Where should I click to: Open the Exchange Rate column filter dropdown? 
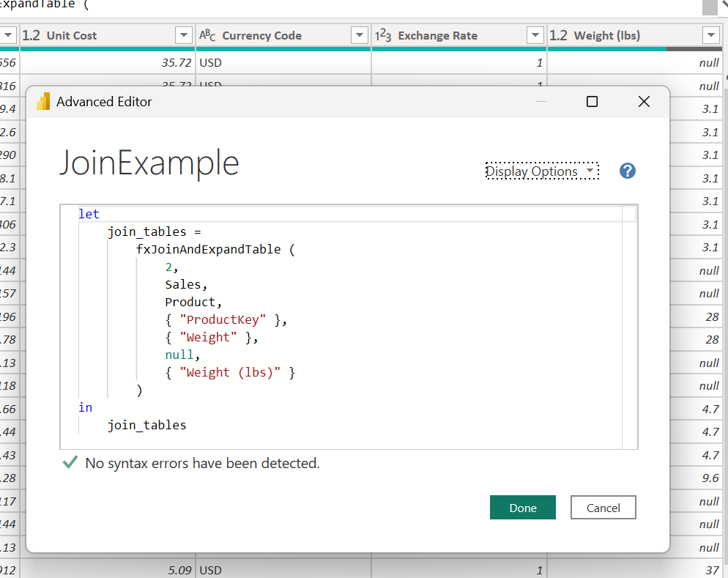[x=535, y=35]
